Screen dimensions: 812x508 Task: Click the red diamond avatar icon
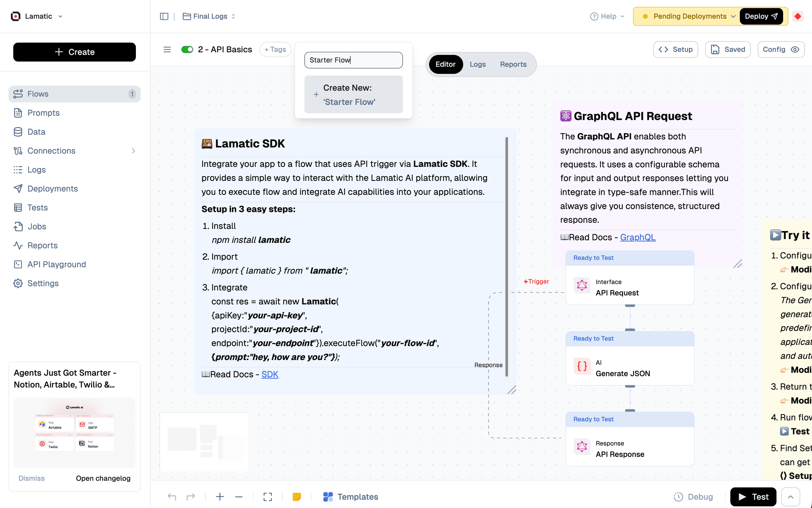coord(798,16)
